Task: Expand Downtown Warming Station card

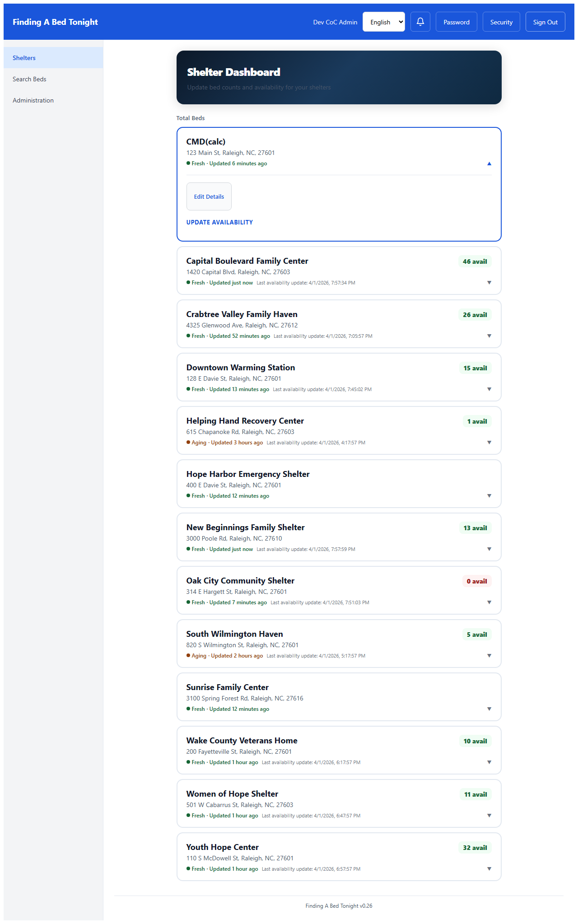Action: click(489, 389)
